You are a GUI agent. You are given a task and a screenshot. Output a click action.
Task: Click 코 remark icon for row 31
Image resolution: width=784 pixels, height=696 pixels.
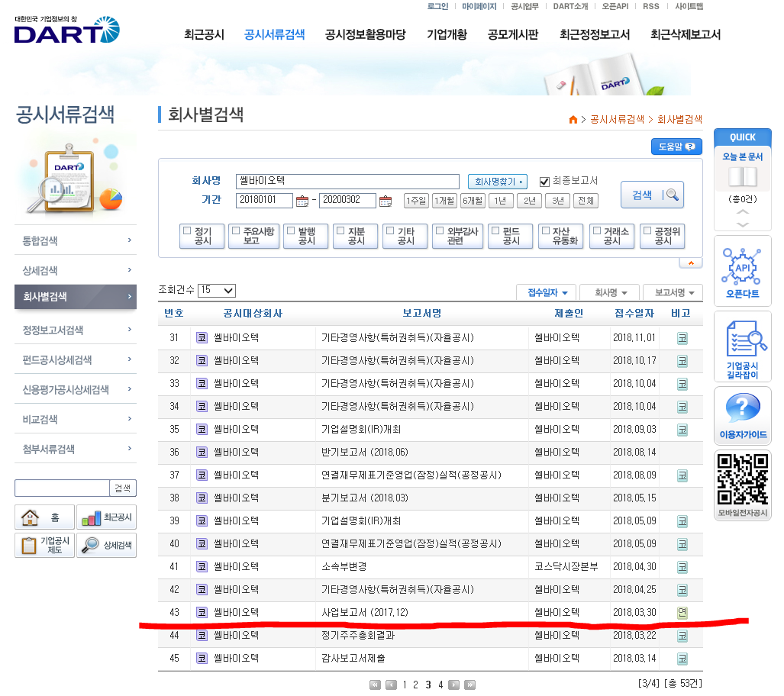(x=682, y=338)
